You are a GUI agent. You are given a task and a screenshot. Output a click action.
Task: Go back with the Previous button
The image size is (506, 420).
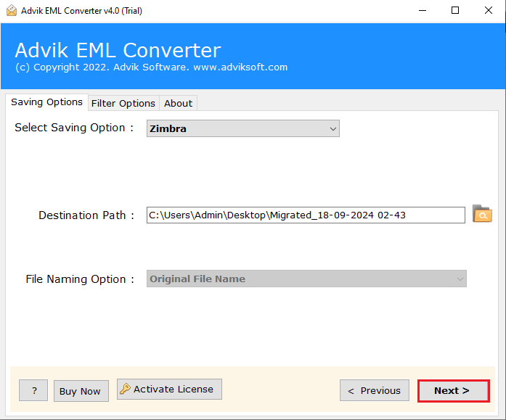pyautogui.click(x=375, y=391)
